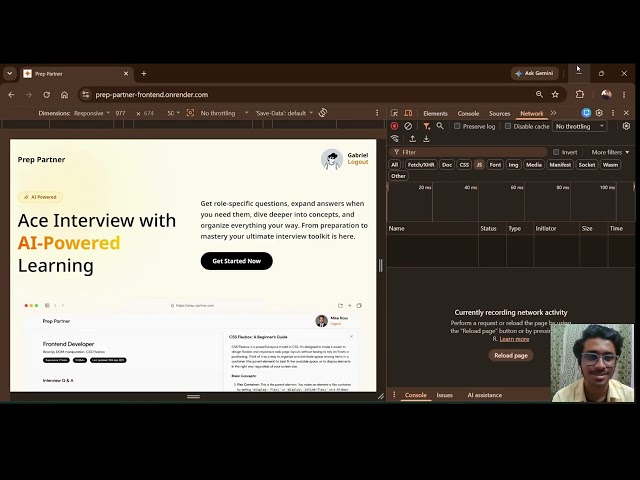
Task: Select the All request type filter
Action: tap(394, 165)
